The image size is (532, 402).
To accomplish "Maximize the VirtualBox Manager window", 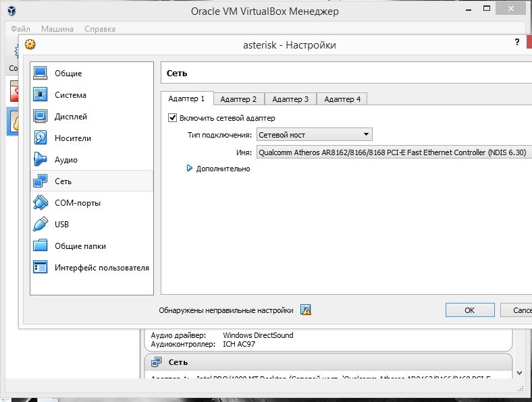I will (x=487, y=9).
